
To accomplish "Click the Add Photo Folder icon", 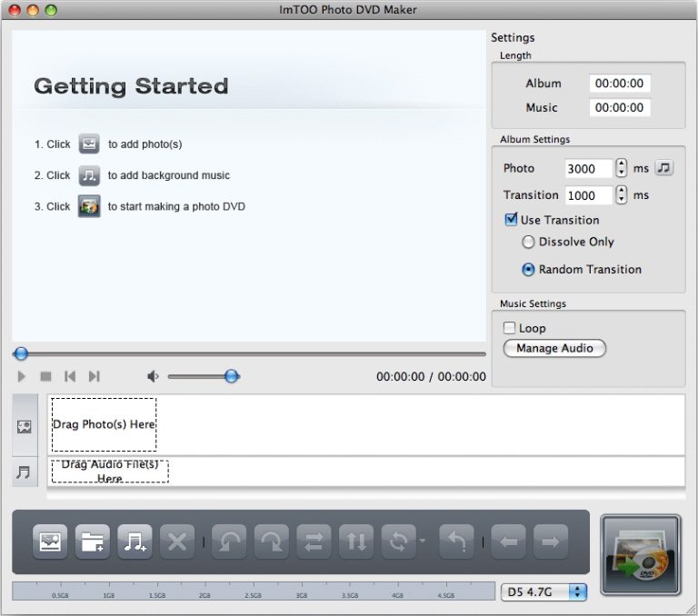I will pos(92,542).
